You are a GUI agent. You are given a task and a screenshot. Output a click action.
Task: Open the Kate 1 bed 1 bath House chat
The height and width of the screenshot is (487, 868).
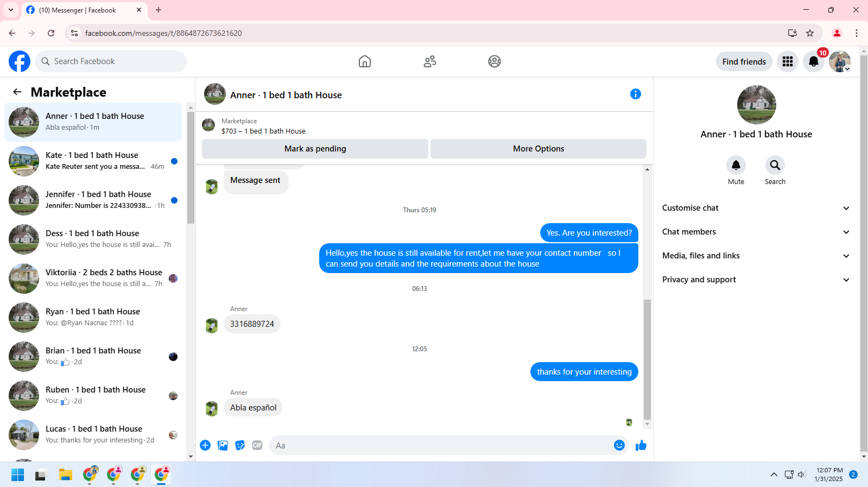pyautogui.click(x=93, y=161)
